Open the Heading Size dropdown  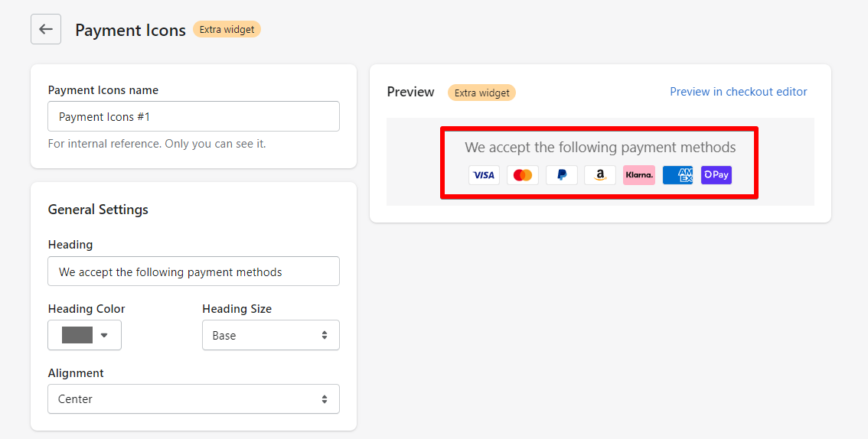(x=271, y=335)
